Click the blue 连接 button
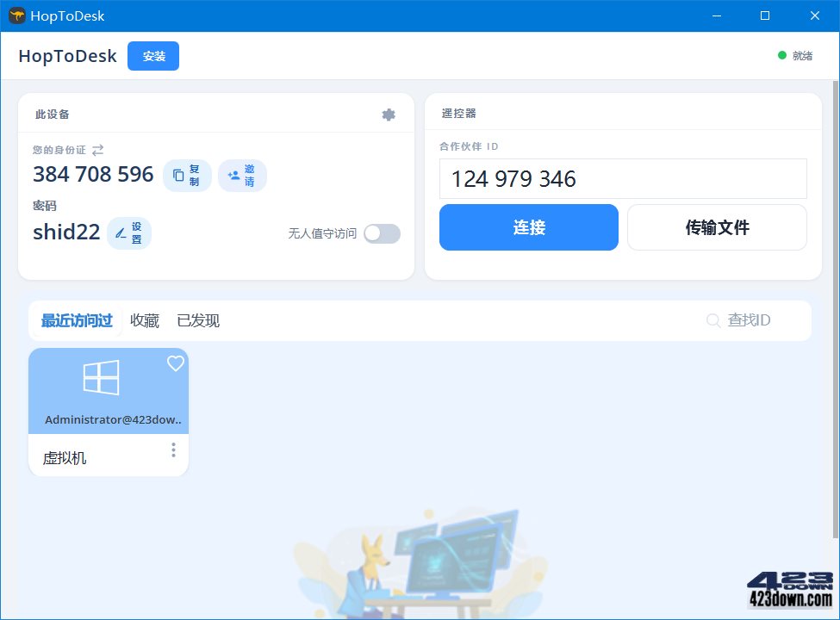The height and width of the screenshot is (620, 840). point(529,227)
